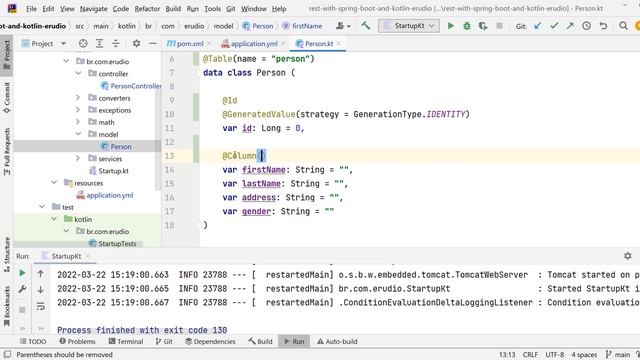Screen dimensions: 640x360
Task: Open the Commit side panel
Action: 7,98
